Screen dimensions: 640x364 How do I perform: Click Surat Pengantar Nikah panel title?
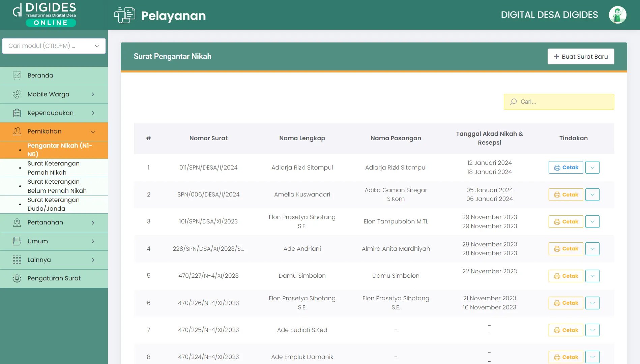point(173,56)
